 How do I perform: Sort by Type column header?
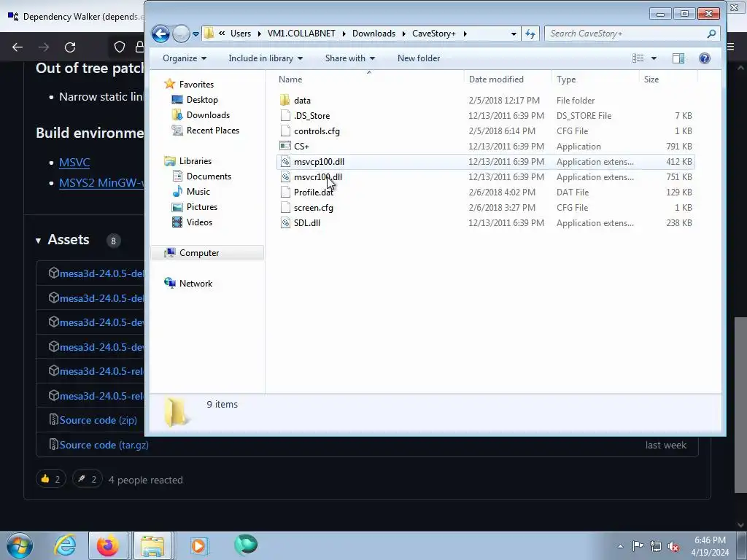595,79
